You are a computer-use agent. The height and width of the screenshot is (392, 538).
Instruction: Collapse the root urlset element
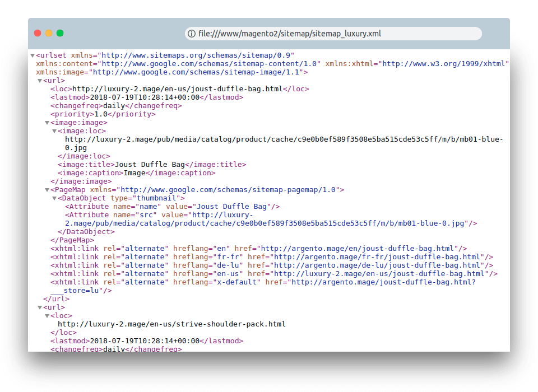pos(33,55)
